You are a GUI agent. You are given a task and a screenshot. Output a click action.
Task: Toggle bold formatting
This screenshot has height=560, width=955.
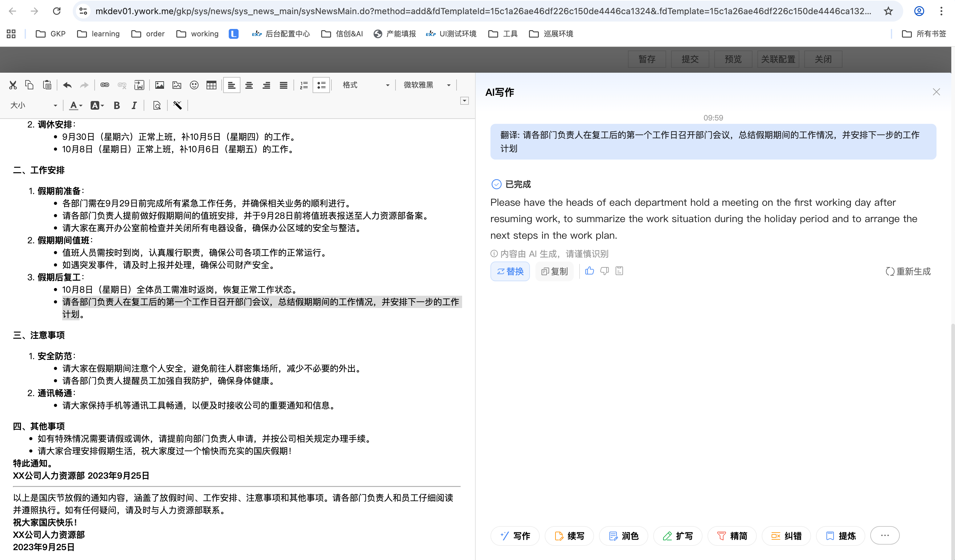point(117,106)
